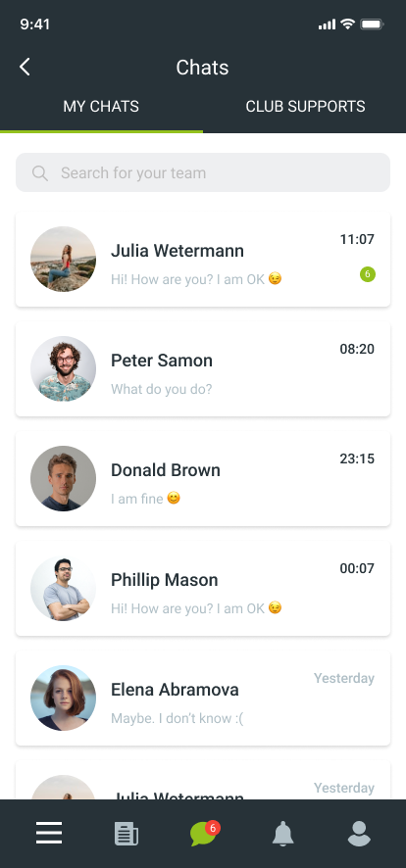Open the profile person icon
Screen dimensions: 406x868
(x=359, y=834)
